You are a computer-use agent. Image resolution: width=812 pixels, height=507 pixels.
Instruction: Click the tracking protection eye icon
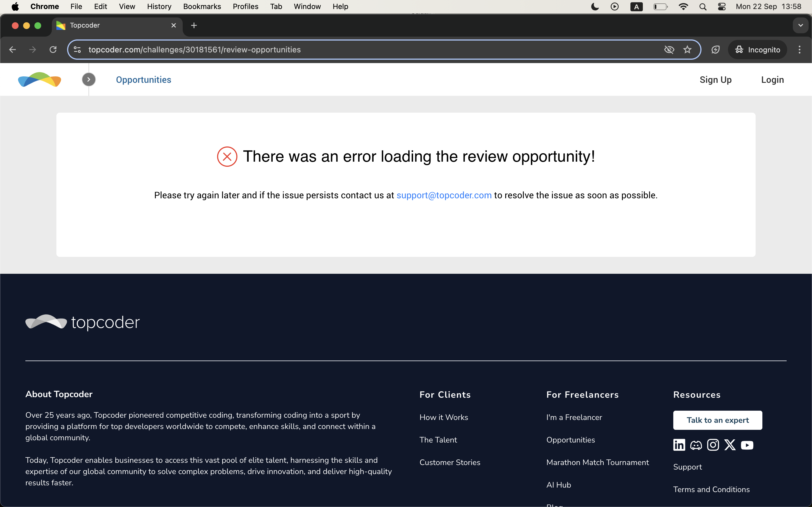tap(669, 50)
